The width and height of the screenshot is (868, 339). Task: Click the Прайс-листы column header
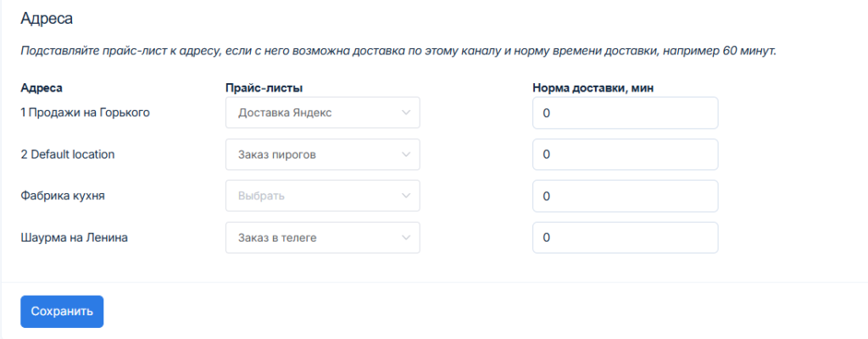264,87
